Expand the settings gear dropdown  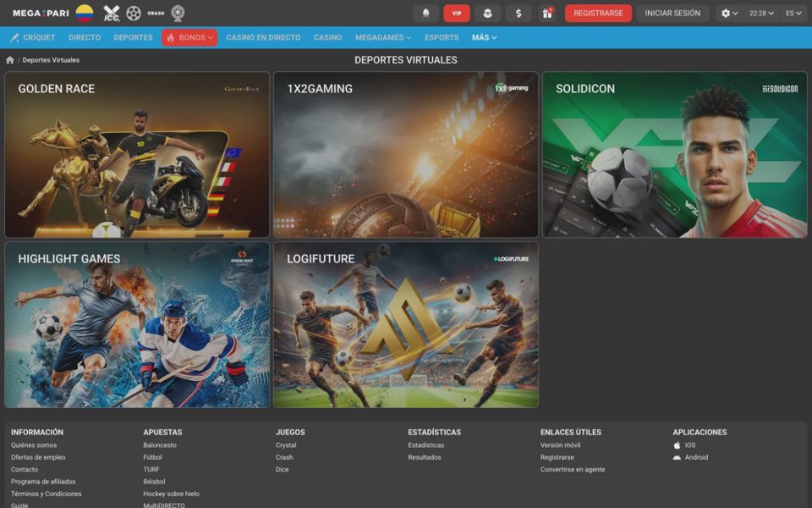(730, 13)
